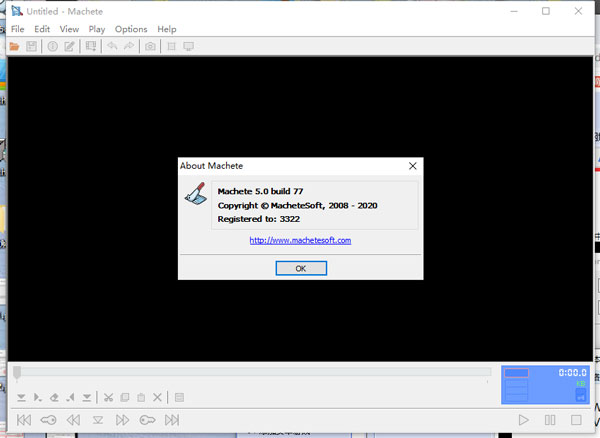Viewport: 600px width, 438px height.
Task: Click the Machete app icon in title bar
Action: [17, 11]
